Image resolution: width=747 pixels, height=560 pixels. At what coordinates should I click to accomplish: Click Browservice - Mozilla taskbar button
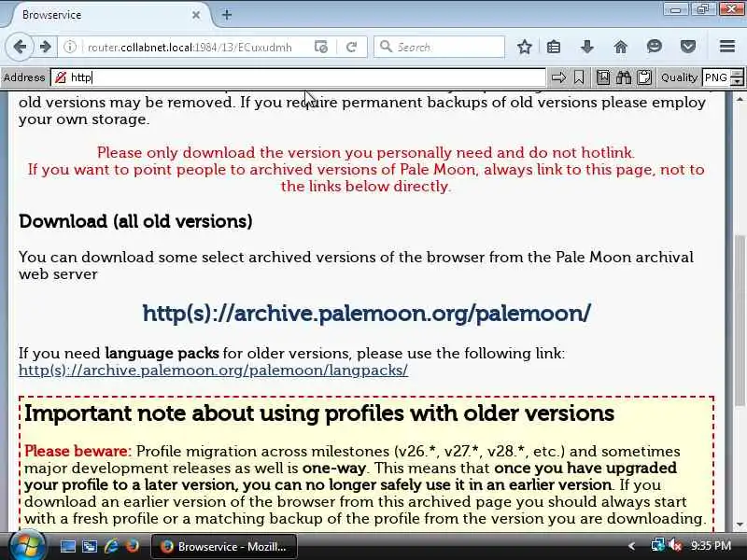pos(224,547)
